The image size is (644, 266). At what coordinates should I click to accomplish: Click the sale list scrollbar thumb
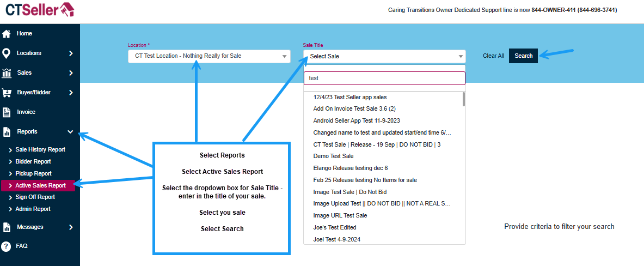tap(464, 100)
